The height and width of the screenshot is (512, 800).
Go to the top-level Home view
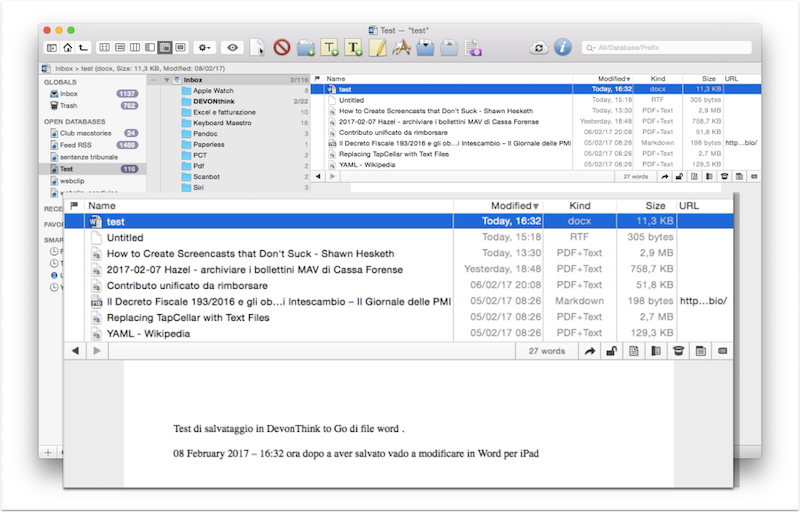pyautogui.click(x=67, y=47)
